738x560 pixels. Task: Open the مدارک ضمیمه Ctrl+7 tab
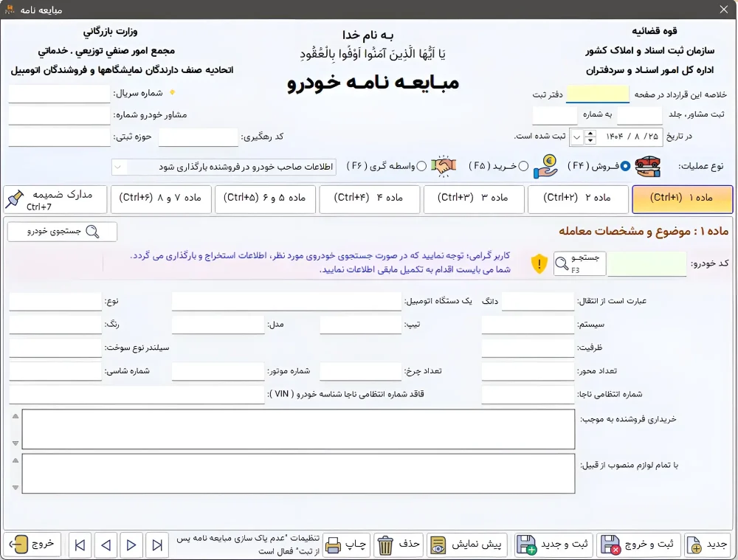click(55, 199)
